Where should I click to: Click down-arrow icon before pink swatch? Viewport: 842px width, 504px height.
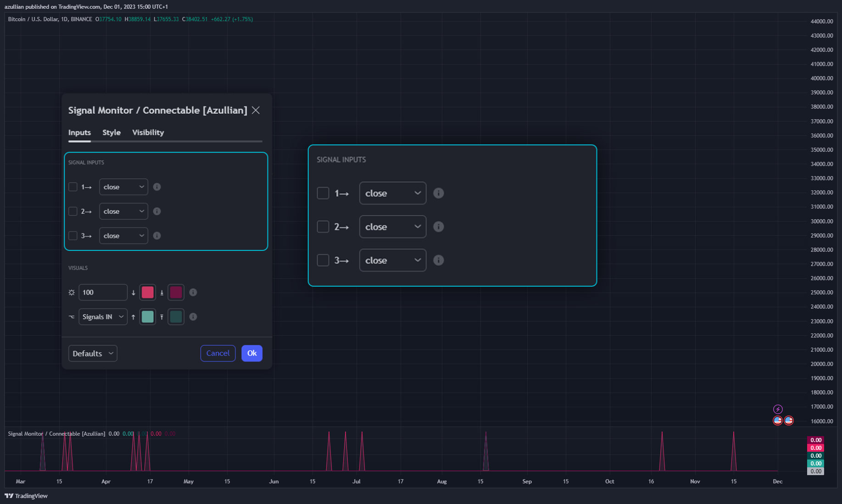pyautogui.click(x=134, y=292)
